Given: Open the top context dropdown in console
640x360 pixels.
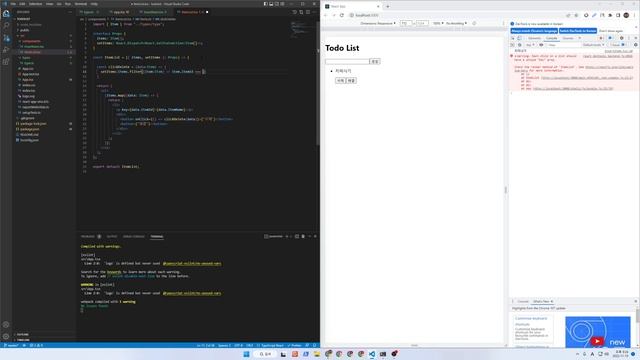Looking at the screenshot, I should (530, 45).
